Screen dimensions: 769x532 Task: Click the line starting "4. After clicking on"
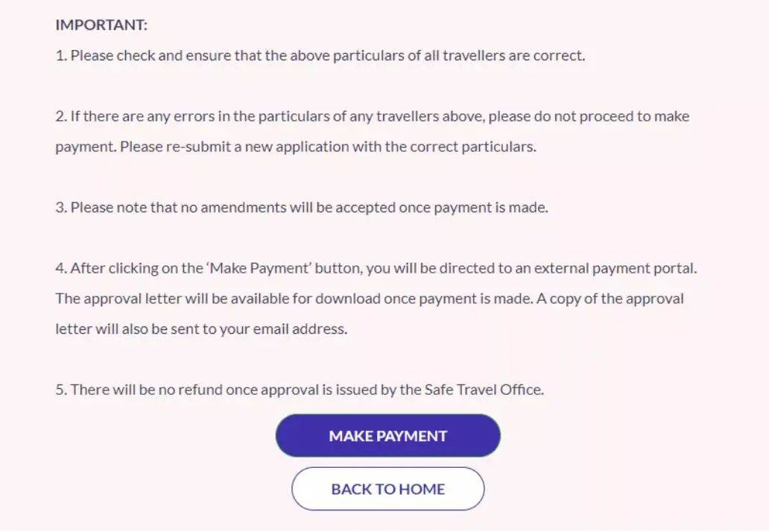(x=376, y=268)
